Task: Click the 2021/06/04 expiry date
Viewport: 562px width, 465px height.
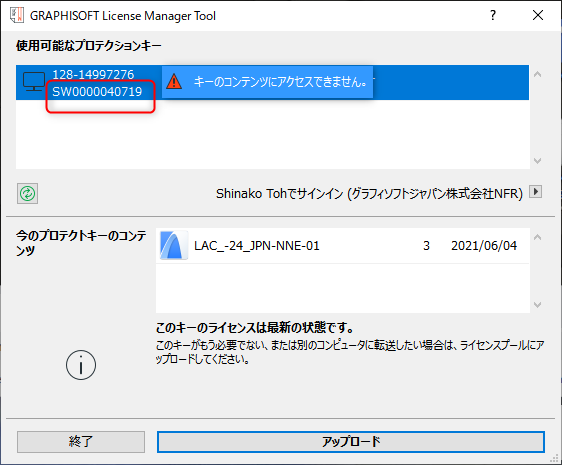Action: coord(484,246)
